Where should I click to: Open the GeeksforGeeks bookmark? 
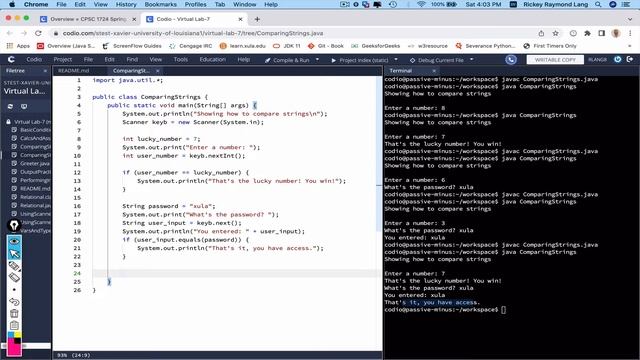point(376,46)
